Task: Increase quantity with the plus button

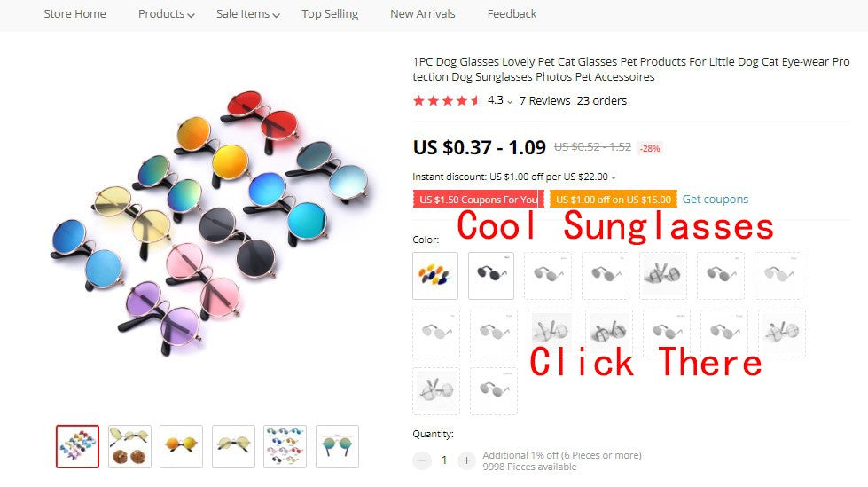Action: click(466, 460)
